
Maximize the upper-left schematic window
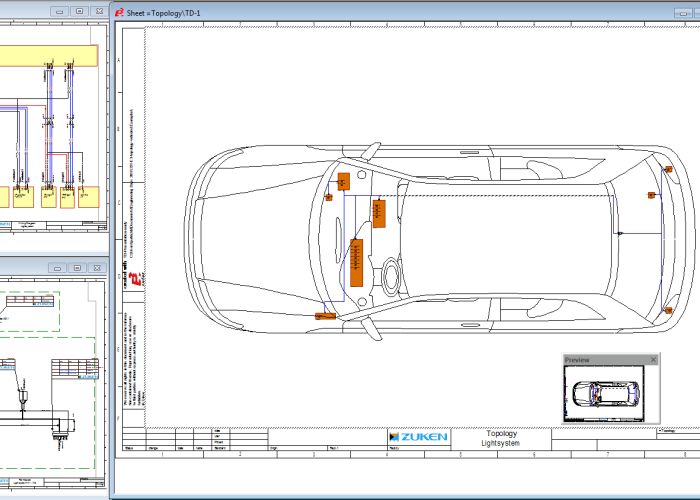pos(78,10)
